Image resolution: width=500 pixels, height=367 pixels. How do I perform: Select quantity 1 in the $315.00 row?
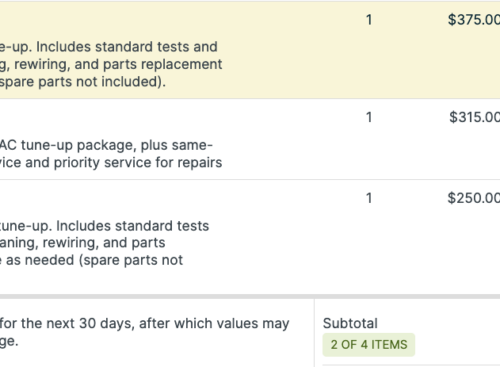point(369,117)
